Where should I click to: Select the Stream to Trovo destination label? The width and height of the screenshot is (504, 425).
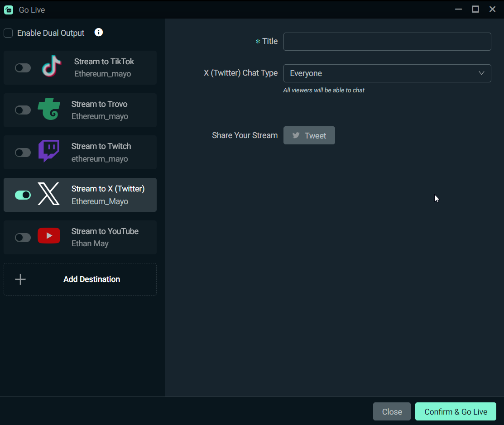pyautogui.click(x=99, y=104)
